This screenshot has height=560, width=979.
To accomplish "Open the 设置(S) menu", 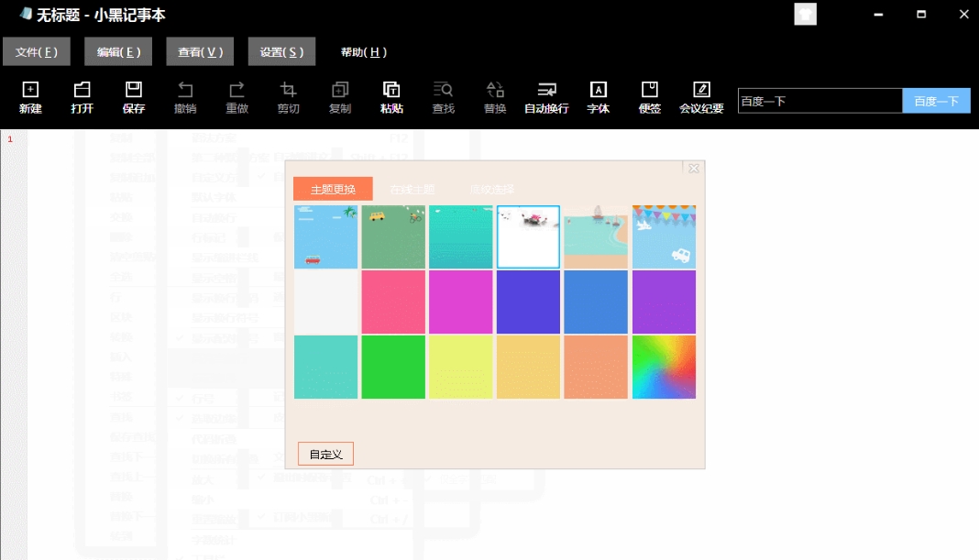I will click(x=281, y=52).
